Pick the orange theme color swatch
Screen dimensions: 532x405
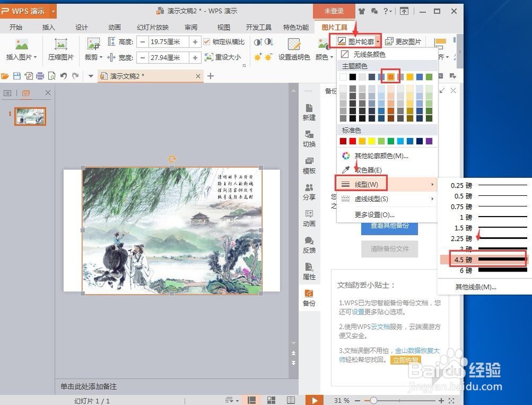pos(391,77)
